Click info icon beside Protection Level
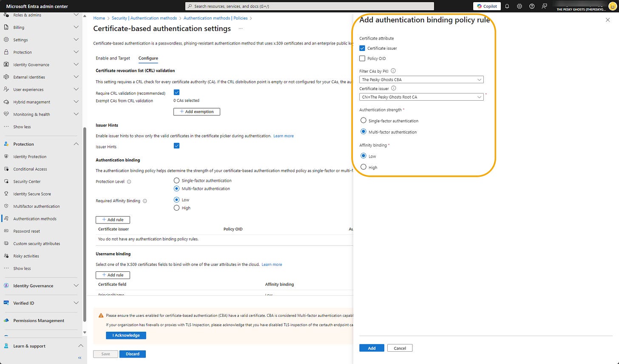This screenshot has height=364, width=619. (129, 181)
